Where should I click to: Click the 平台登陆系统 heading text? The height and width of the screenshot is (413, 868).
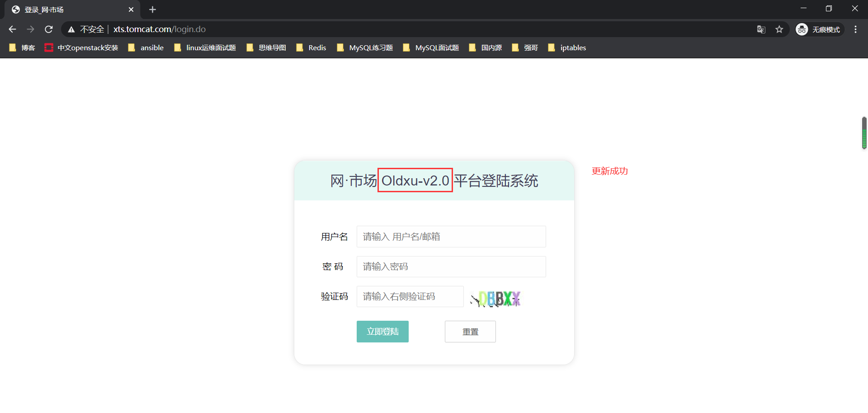click(496, 181)
